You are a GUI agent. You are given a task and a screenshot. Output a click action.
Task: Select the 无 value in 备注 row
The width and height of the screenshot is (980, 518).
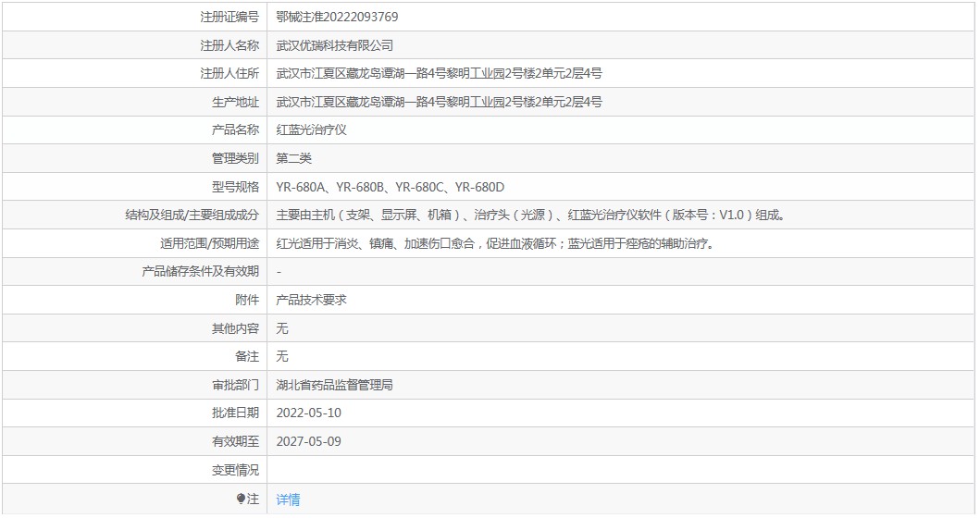pyautogui.click(x=282, y=356)
